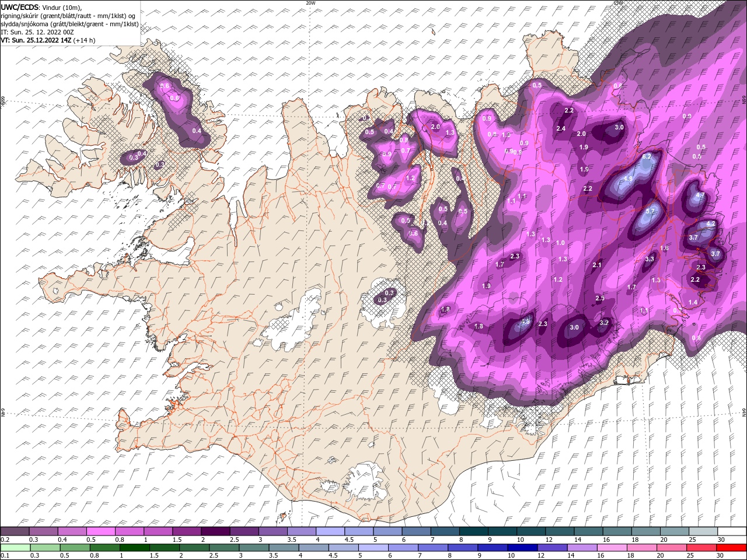
Task: Click the valid time line 'VT: Sun. 25.12.2022 14Z'
Action: point(36,40)
